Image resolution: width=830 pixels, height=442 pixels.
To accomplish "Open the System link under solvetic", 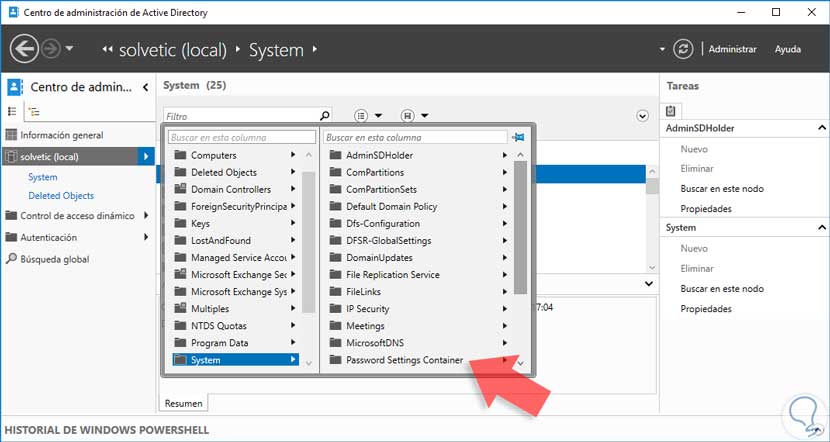I will 43,177.
